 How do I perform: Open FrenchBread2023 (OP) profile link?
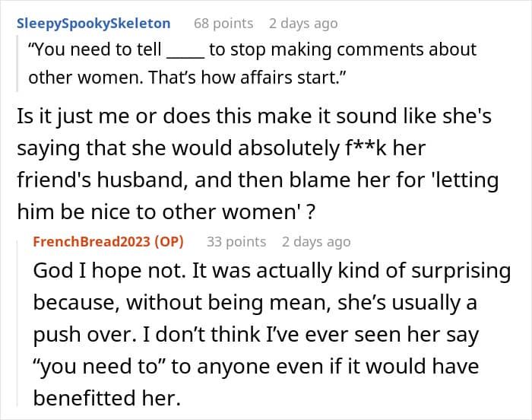point(108,242)
